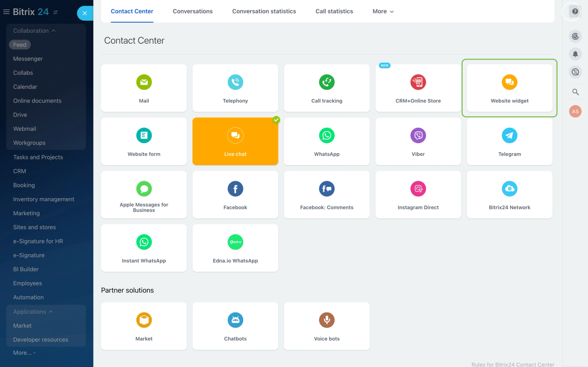
Task: Open Market in the sidebar Applications section
Action: [x=22, y=326]
